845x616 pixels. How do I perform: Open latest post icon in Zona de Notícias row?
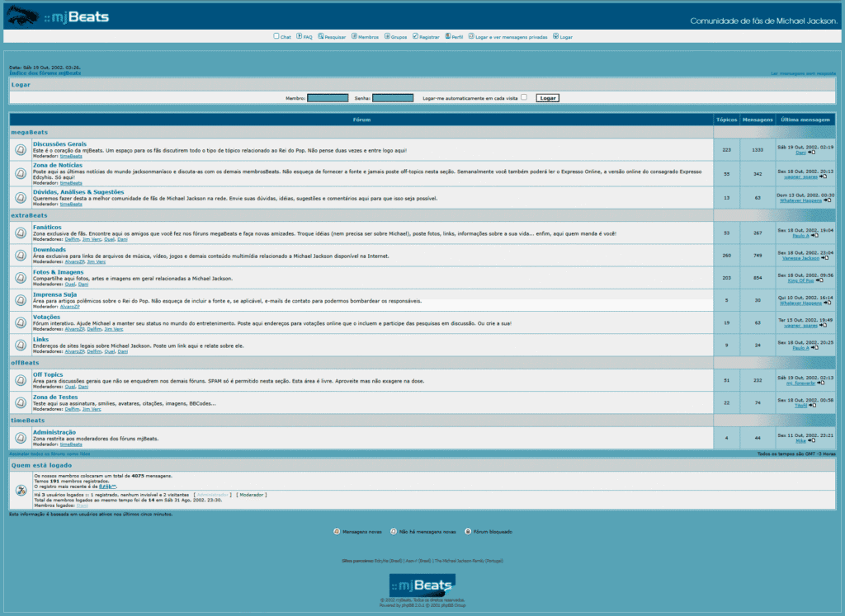tap(823, 176)
